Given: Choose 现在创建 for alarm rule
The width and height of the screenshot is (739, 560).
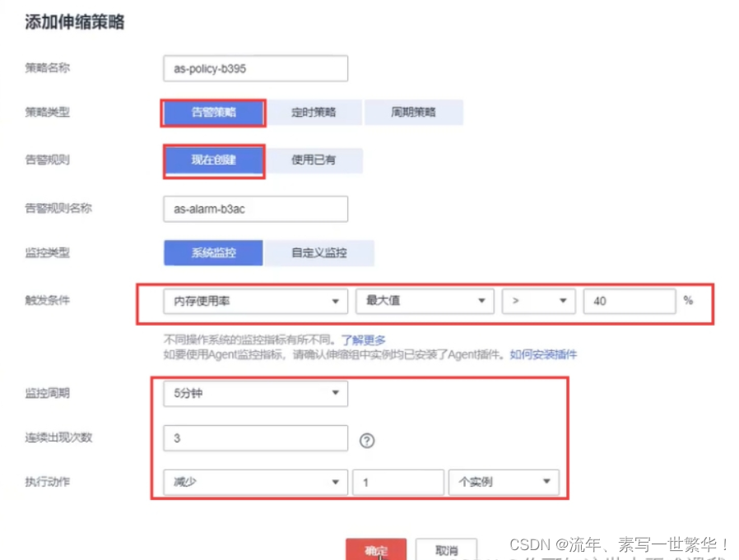Looking at the screenshot, I should tap(213, 160).
